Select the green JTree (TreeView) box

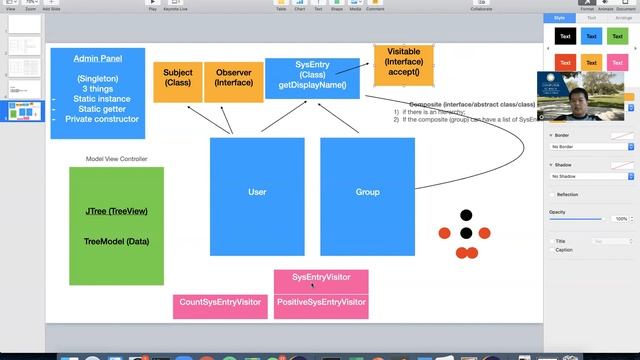116,226
